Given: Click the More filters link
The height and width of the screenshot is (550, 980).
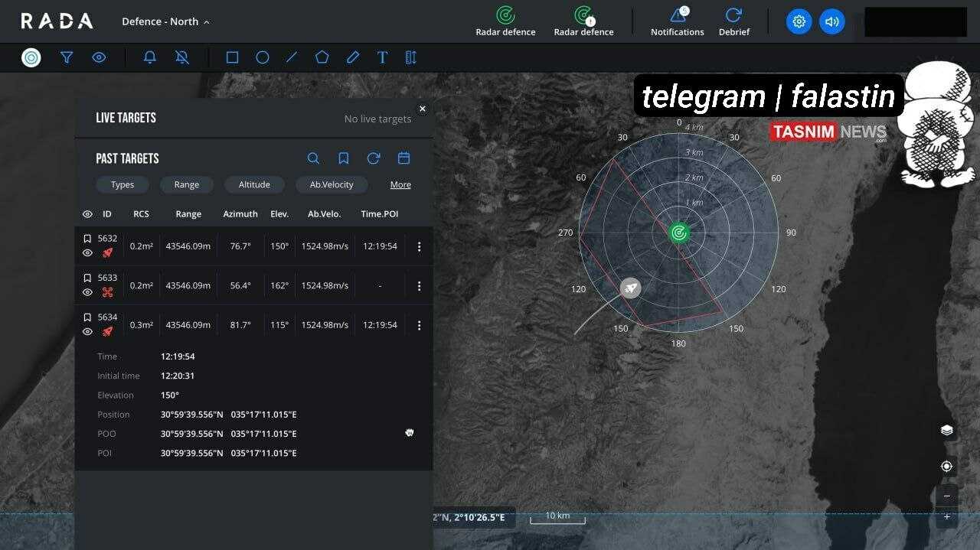Looking at the screenshot, I should pyautogui.click(x=400, y=184).
